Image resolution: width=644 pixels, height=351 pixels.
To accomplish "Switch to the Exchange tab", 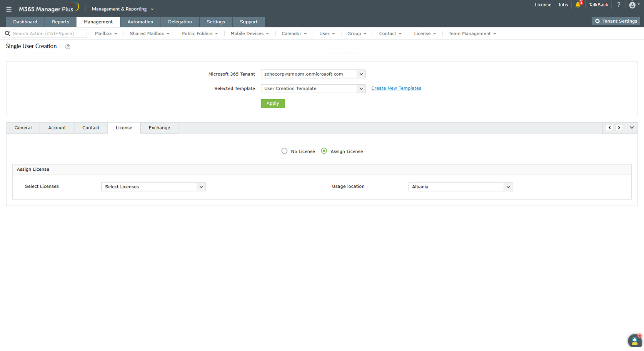I will click(x=159, y=128).
